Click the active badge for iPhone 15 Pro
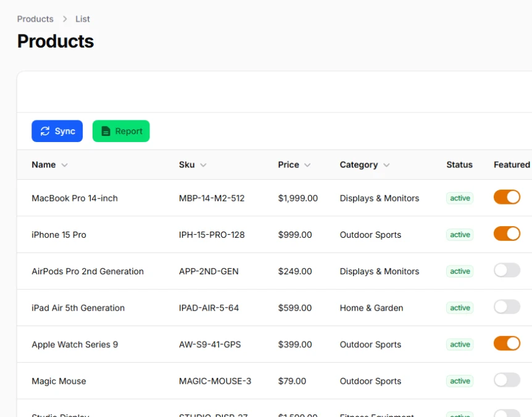 (460, 235)
